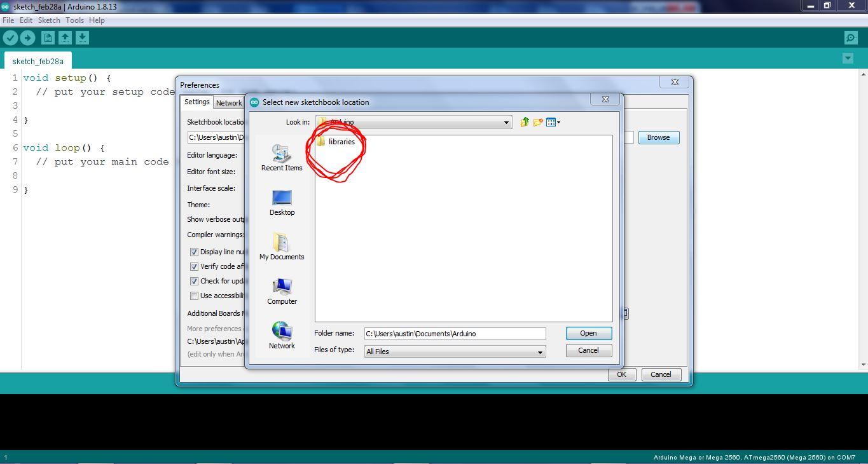This screenshot has width=868, height=464.
Task: Click the 'Editor language:' label in Preferences
Action: (212, 155)
